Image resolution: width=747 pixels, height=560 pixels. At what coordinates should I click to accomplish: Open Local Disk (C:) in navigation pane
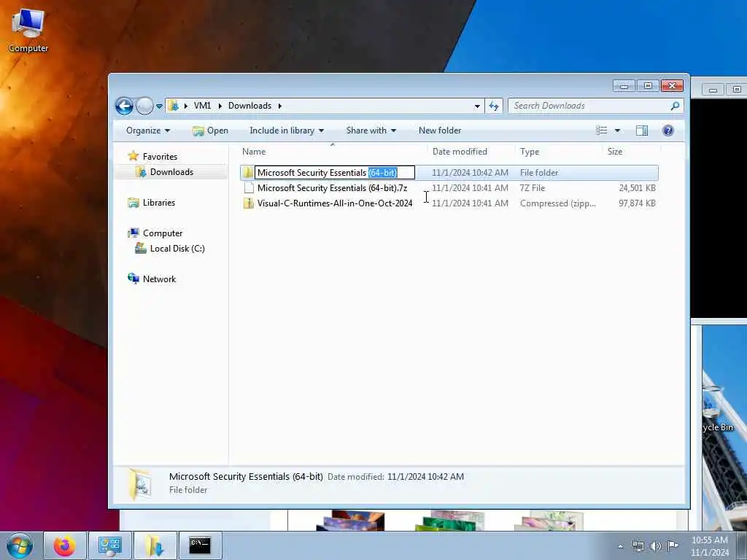[177, 249]
